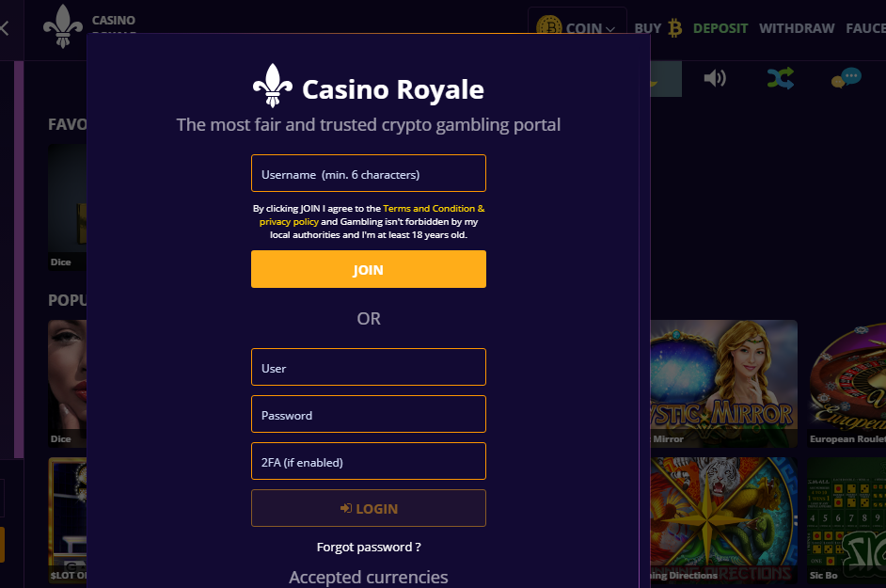Click the fleur-de-lis icon in the dialog title
Viewport: 886px width, 588px height.
point(273,86)
